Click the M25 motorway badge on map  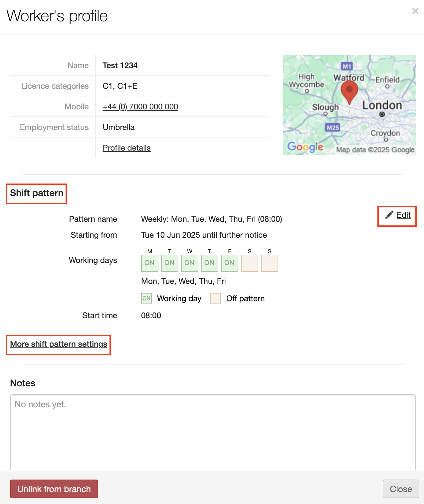tap(332, 127)
